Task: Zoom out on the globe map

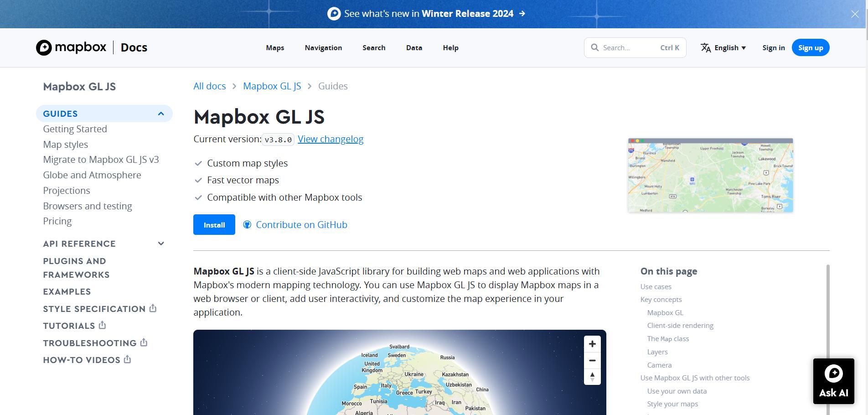Action: [592, 360]
